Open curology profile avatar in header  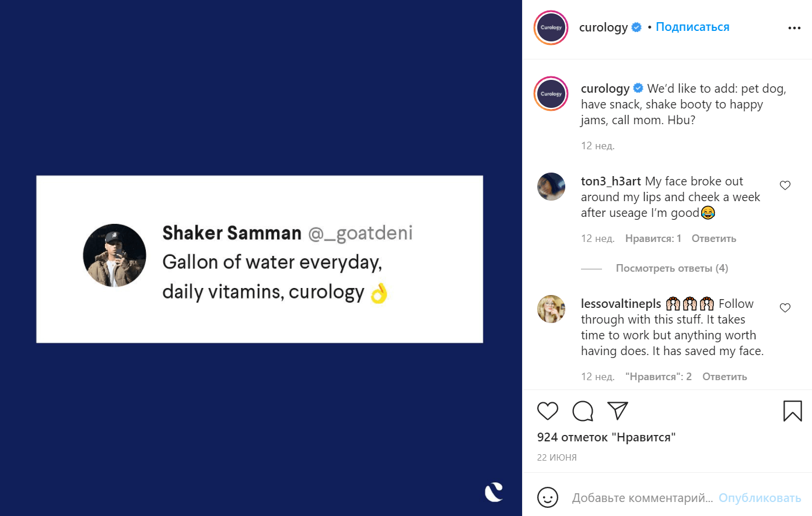pyautogui.click(x=551, y=27)
